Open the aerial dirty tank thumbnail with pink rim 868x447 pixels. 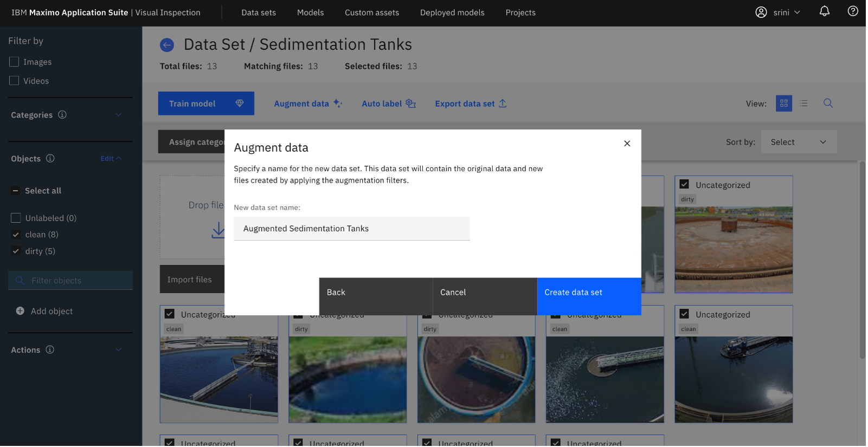(x=478, y=380)
